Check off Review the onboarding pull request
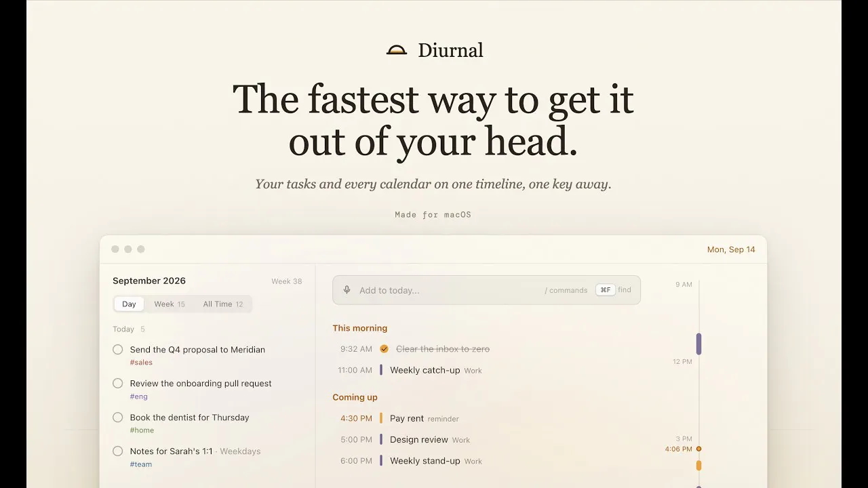The height and width of the screenshot is (488, 868). [118, 384]
